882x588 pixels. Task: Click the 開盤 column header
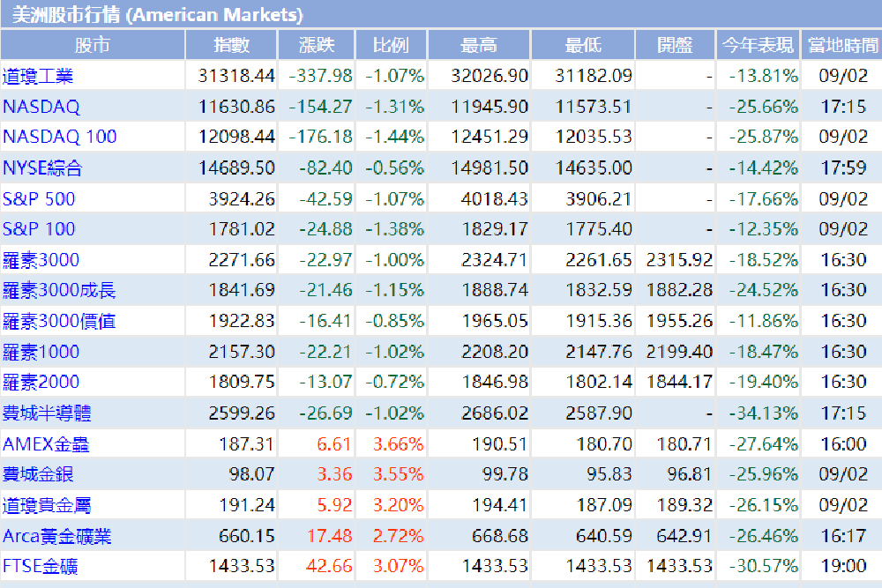tap(675, 45)
